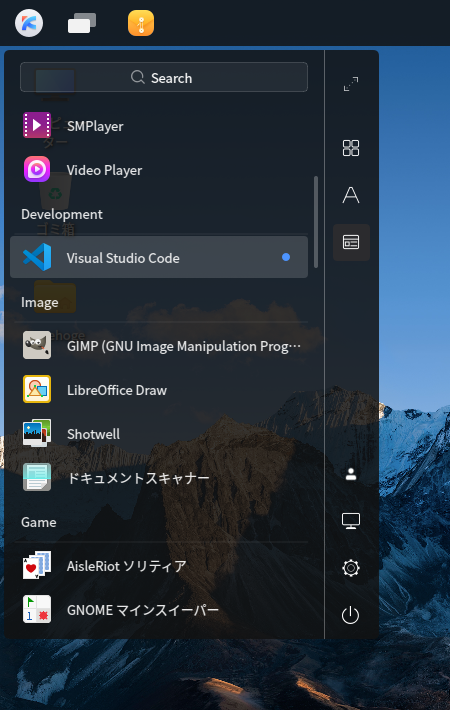Click the magnifier icon in Search box

click(138, 77)
